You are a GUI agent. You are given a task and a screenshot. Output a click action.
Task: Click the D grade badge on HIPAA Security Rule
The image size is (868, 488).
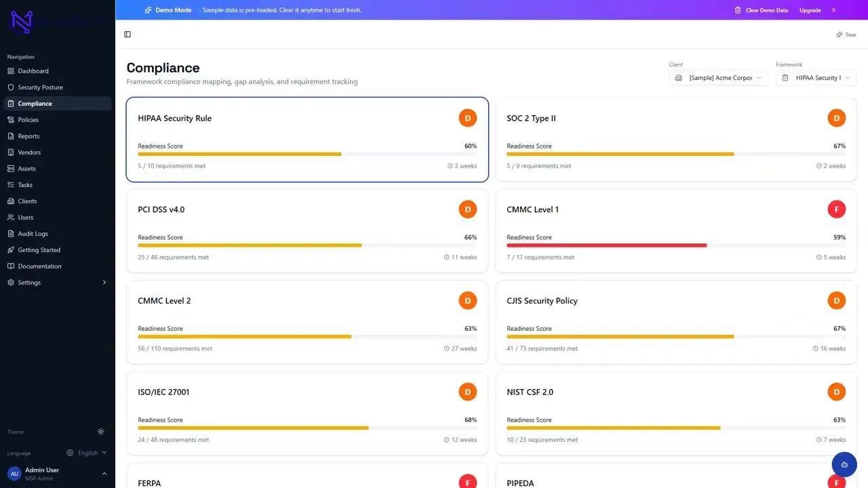[x=468, y=118]
